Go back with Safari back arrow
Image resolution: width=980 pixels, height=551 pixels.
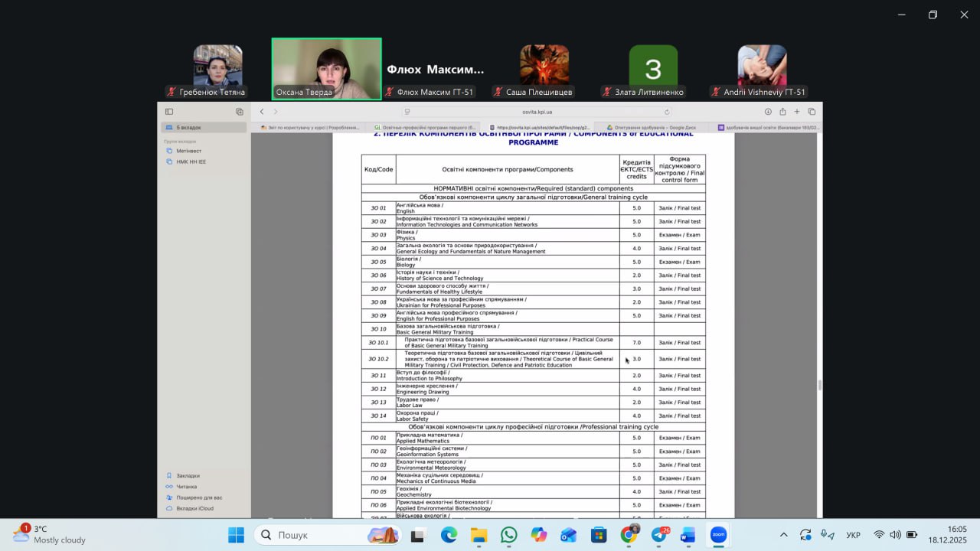pos(261,112)
